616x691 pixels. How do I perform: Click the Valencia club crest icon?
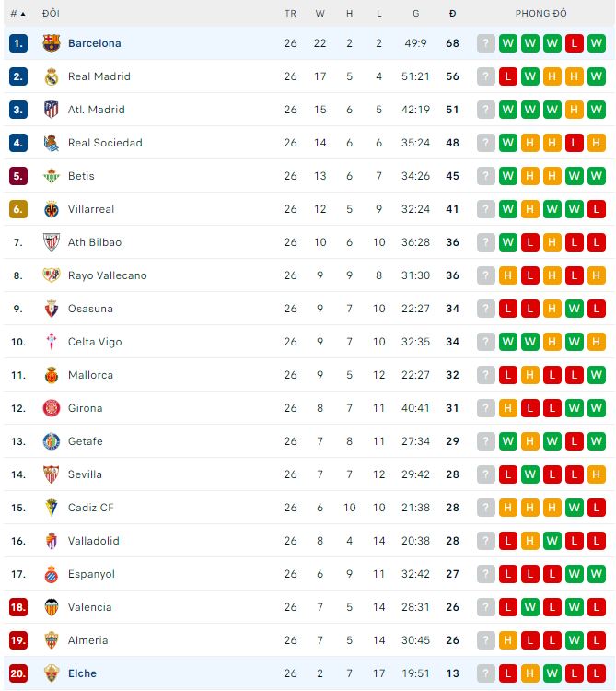(52, 607)
